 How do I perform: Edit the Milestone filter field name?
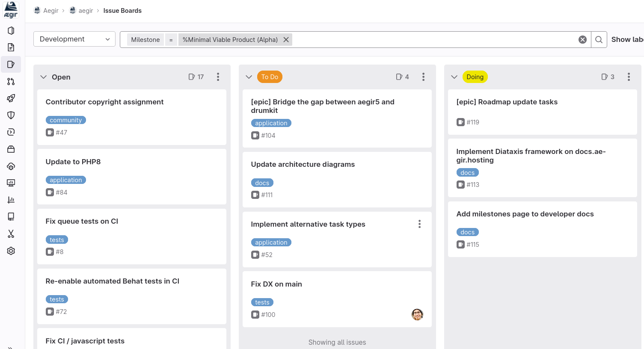tap(145, 39)
